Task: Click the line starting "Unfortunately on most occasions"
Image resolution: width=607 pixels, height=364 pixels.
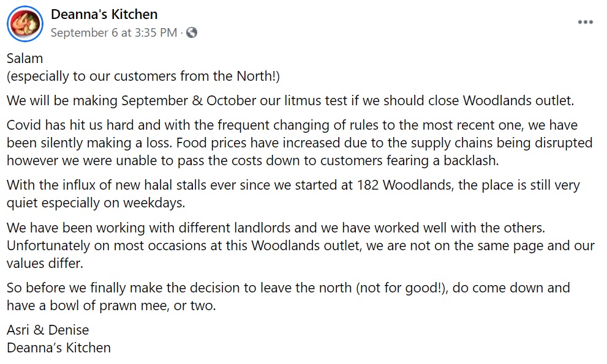Action: 300,245
